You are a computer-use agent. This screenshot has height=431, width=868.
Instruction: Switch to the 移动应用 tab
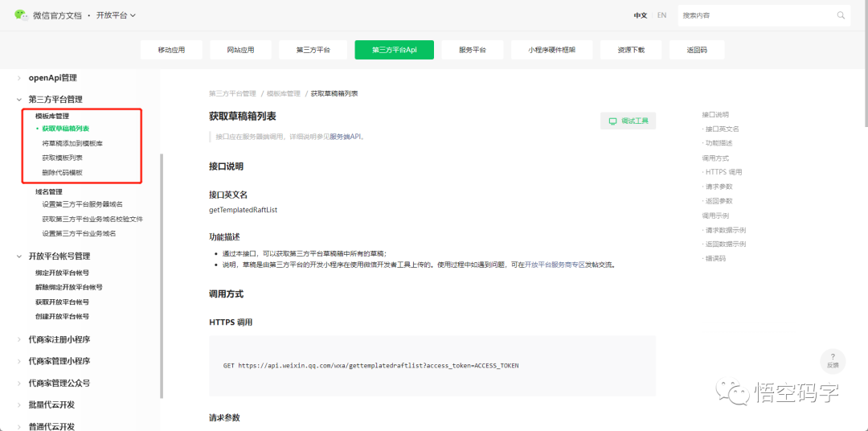[x=172, y=50]
